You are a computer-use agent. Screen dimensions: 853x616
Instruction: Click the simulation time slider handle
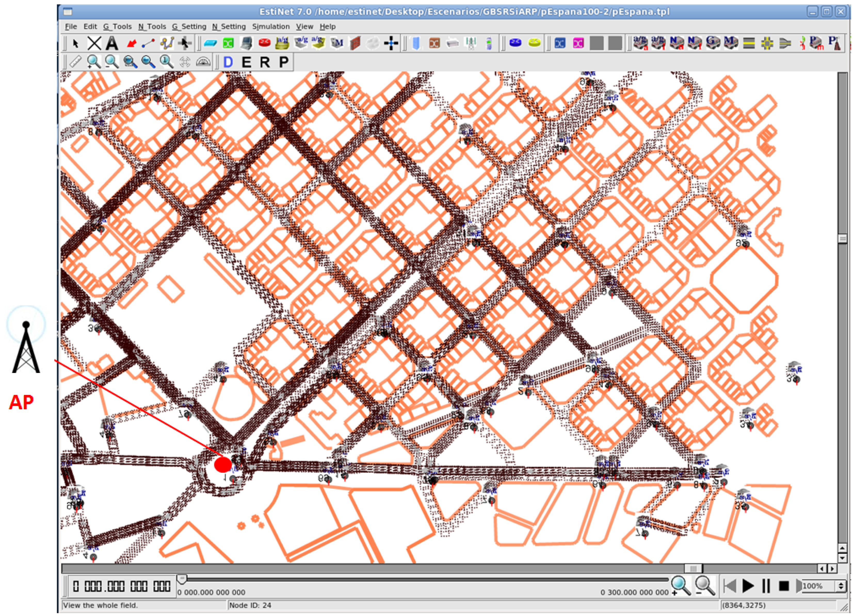coord(182,580)
